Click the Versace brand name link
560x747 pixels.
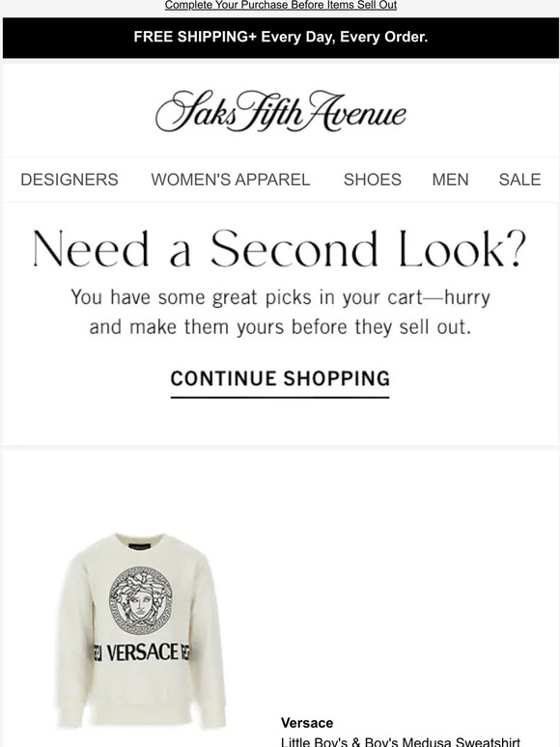coord(307,723)
